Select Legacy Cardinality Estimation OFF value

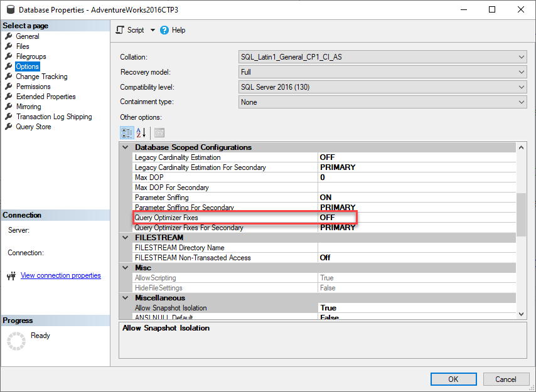pyautogui.click(x=417, y=157)
